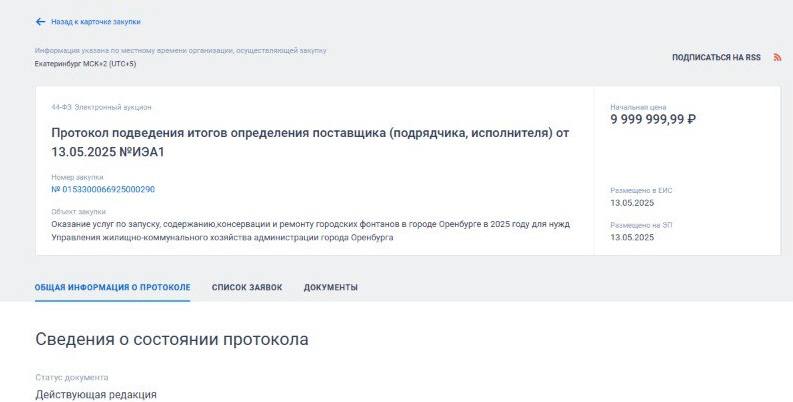Screen dimensions: 793x402
Task: Click protocol title 'Протокол подведения итогов'
Action: pyautogui.click(x=310, y=143)
